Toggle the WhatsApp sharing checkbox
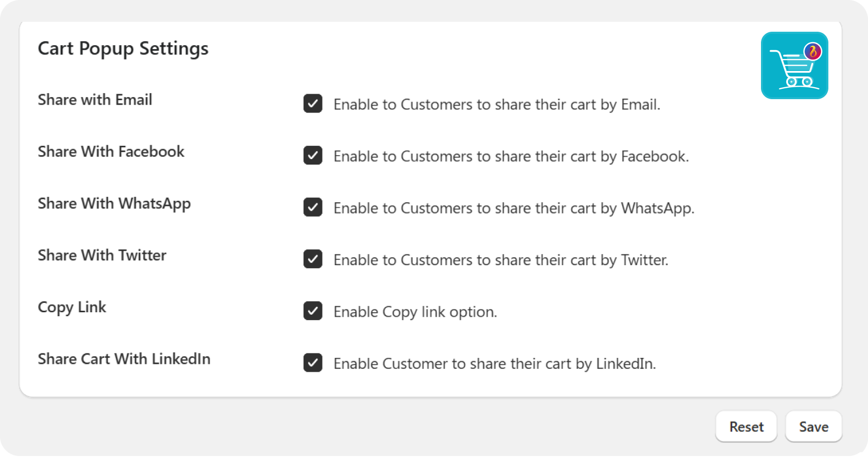Image resolution: width=868 pixels, height=458 pixels. click(313, 208)
